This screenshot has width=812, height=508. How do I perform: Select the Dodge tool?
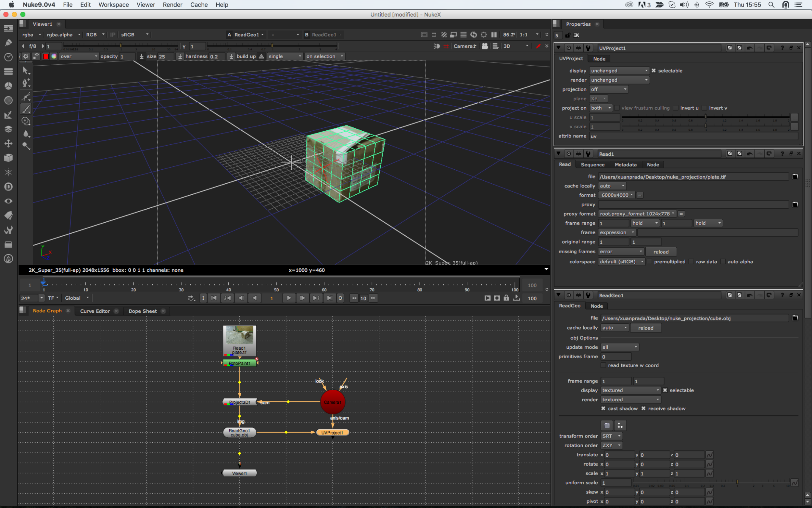pos(26,146)
